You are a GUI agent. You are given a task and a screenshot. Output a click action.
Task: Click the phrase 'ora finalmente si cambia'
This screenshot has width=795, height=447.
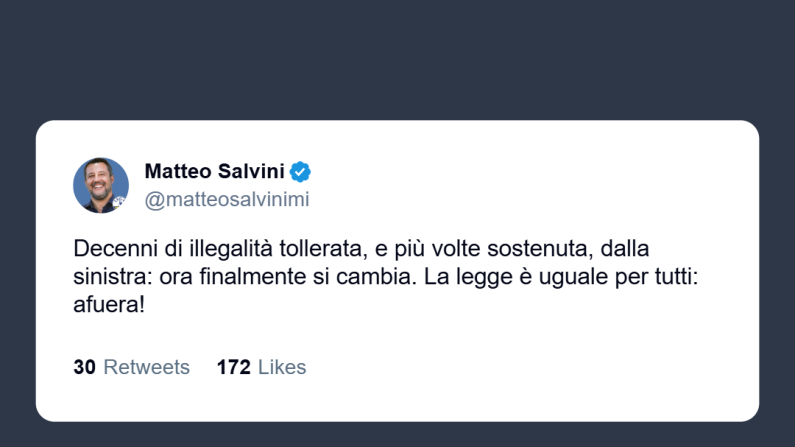[273, 275]
